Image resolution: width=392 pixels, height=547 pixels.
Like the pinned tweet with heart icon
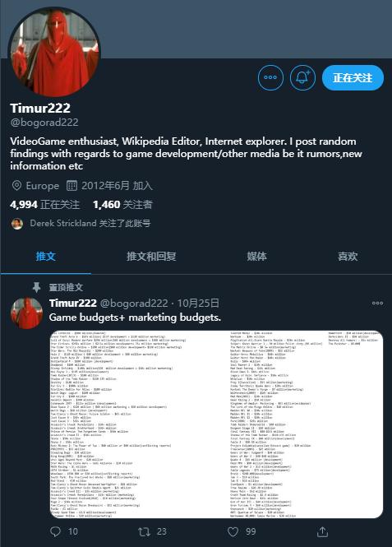tap(233, 531)
